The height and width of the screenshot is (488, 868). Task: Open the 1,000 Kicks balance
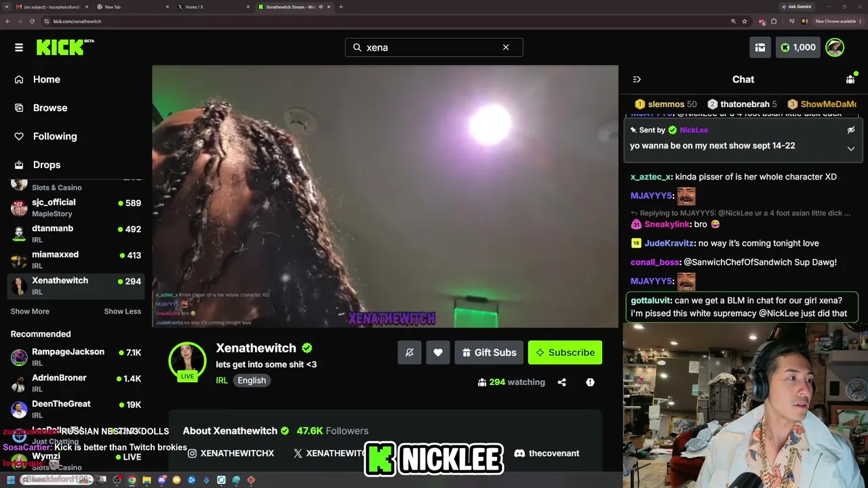pyautogui.click(x=799, y=47)
